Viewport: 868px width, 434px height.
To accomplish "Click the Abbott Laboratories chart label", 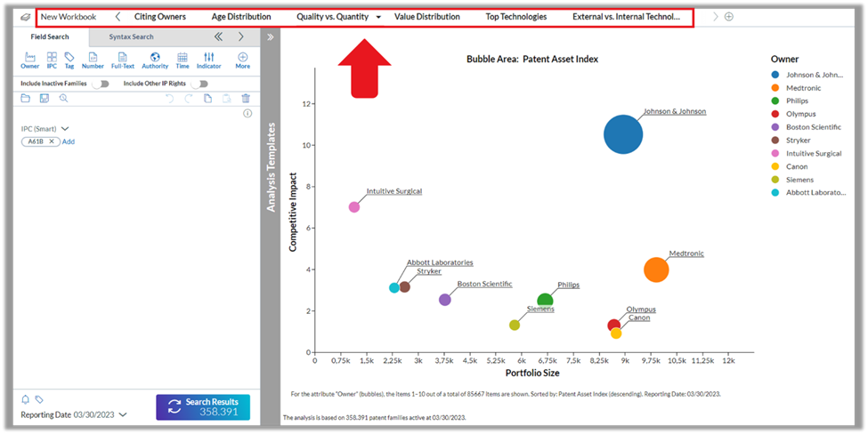I will [x=440, y=262].
